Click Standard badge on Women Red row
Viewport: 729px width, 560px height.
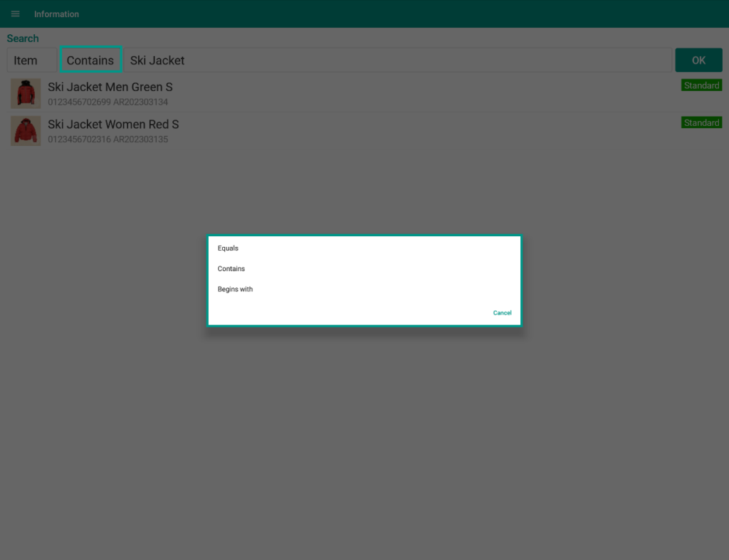point(701,123)
